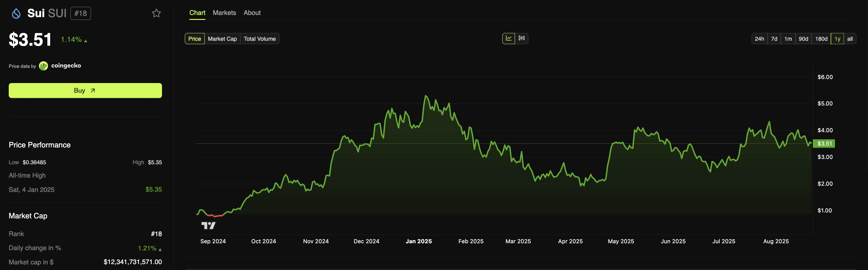Click the Rank #18 value in Market Cap
The image size is (868, 270).
point(156,234)
